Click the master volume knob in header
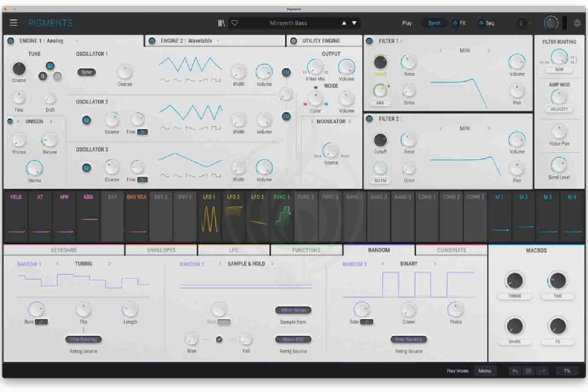The width and height of the screenshot is (588, 392). pos(550,23)
